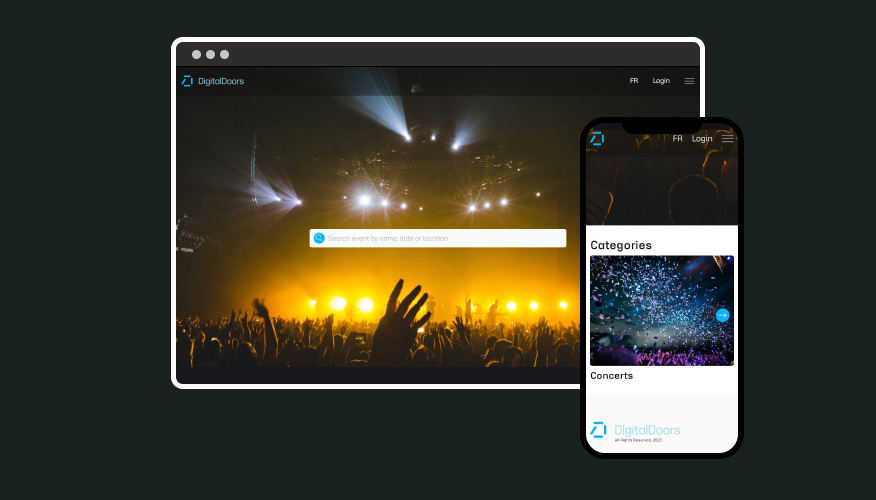Tap the DigitalDoors text in phone footer
This screenshot has height=500, width=876.
click(647, 430)
